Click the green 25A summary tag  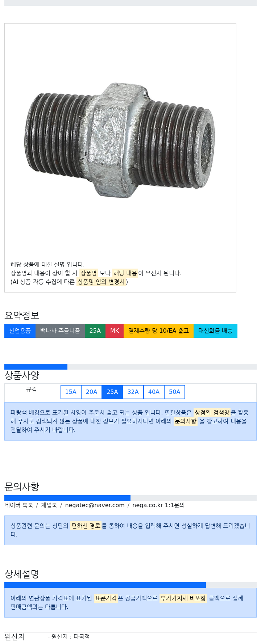click(95, 331)
